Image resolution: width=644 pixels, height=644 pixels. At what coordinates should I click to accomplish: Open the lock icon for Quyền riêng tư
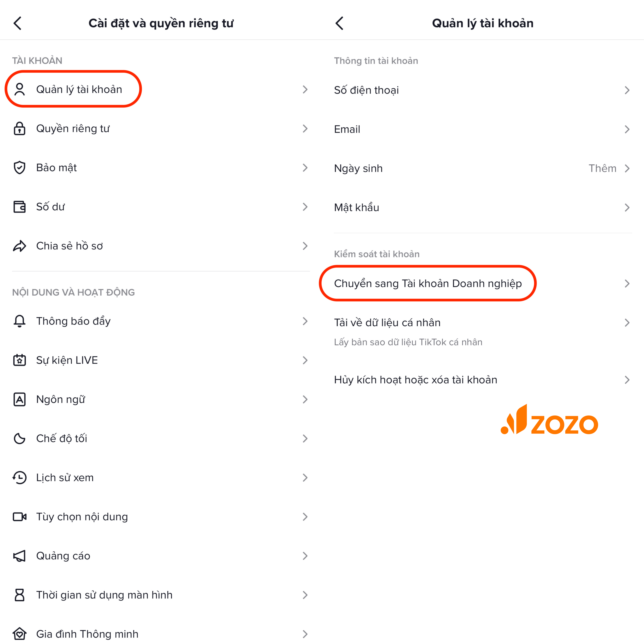click(x=20, y=129)
